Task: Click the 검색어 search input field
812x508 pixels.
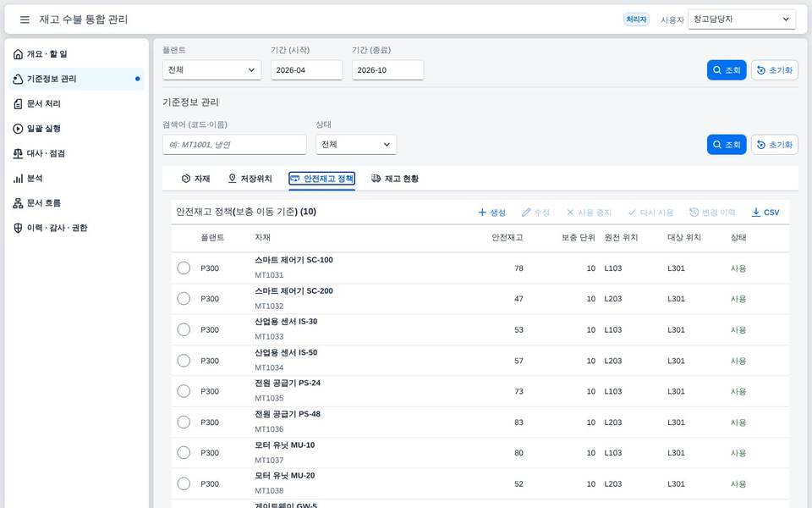Action: point(234,145)
